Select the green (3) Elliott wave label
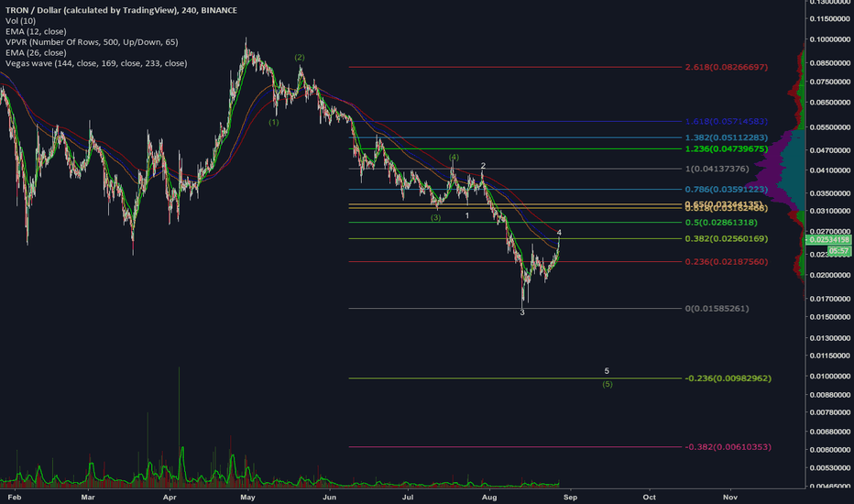The height and width of the screenshot is (504, 854). coord(436,217)
